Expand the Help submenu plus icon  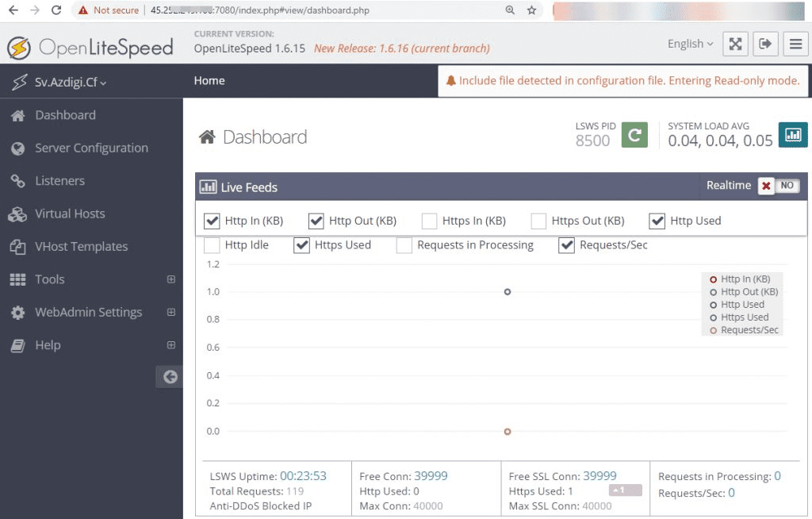(171, 344)
